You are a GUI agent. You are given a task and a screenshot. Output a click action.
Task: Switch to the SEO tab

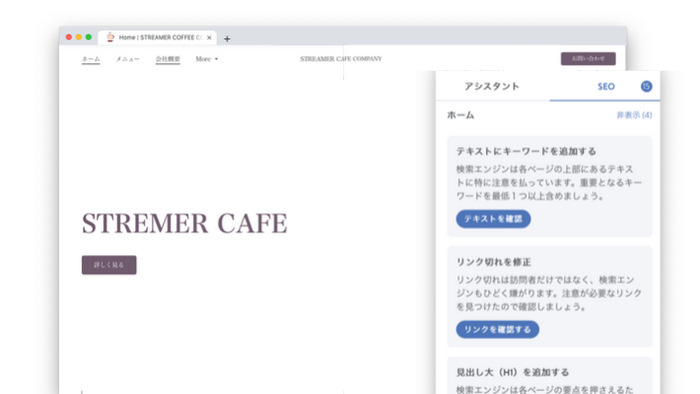606,87
